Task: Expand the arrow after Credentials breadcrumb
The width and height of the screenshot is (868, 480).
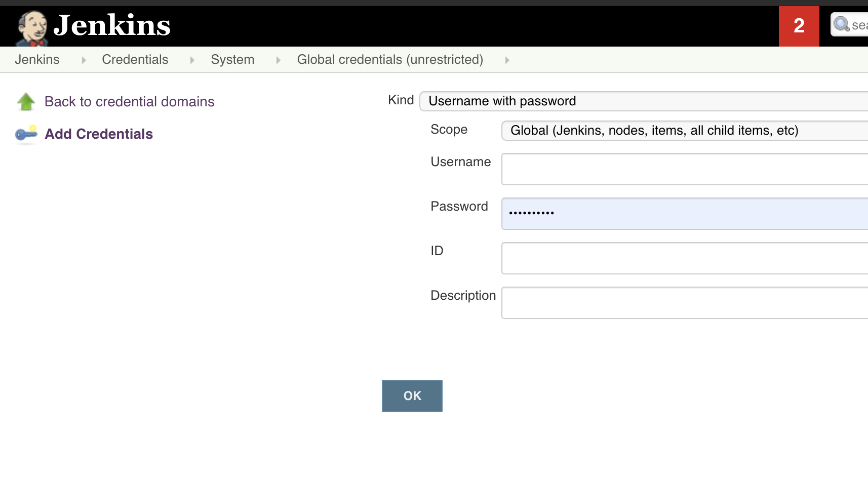Action: click(192, 60)
